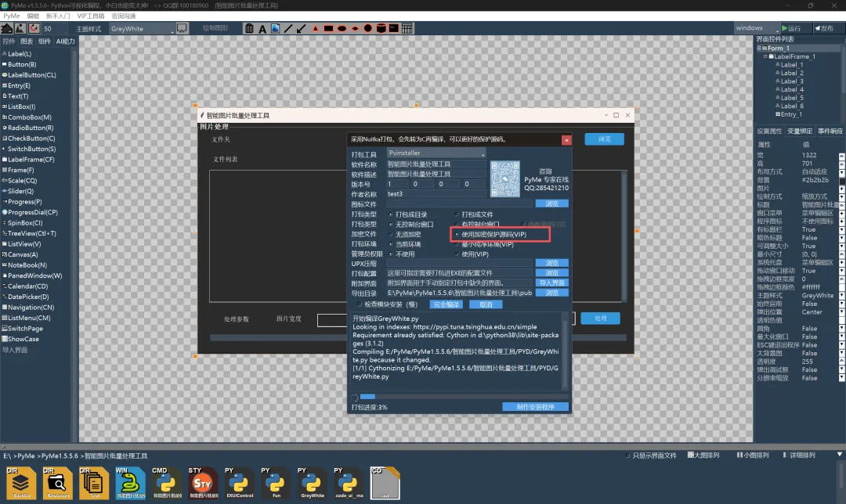846x504 pixels.
Task: Open the 有标题栏 True dropdown arrow
Action: [x=841, y=229]
